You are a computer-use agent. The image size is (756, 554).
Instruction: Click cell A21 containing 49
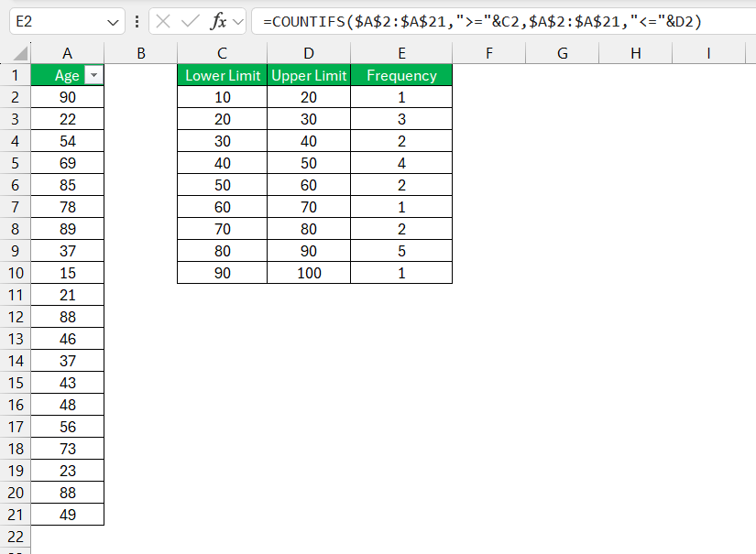click(68, 515)
